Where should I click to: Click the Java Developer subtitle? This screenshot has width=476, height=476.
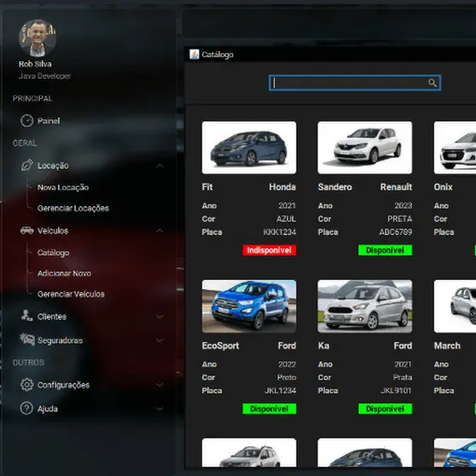point(44,76)
